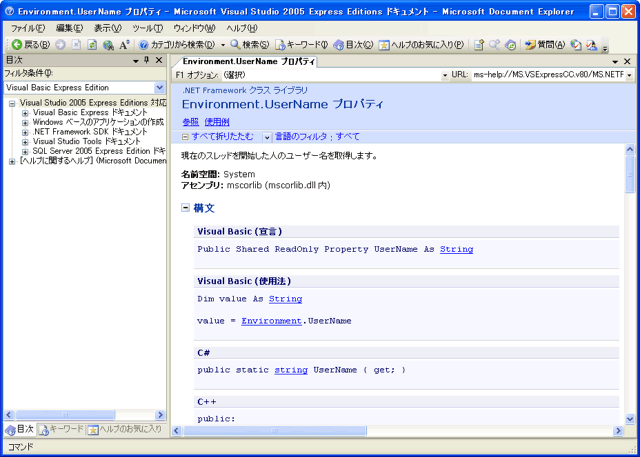Click the Forward navigation arrow icon

(60, 44)
